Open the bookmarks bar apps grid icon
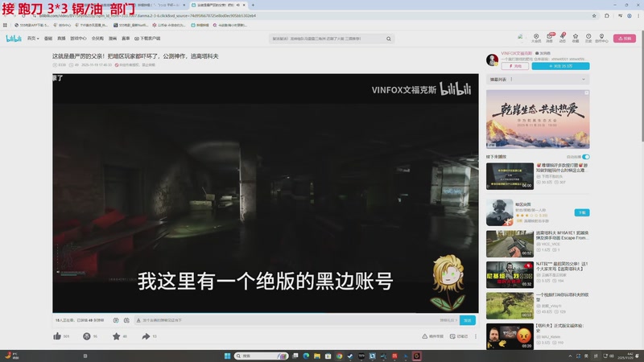 (5, 25)
